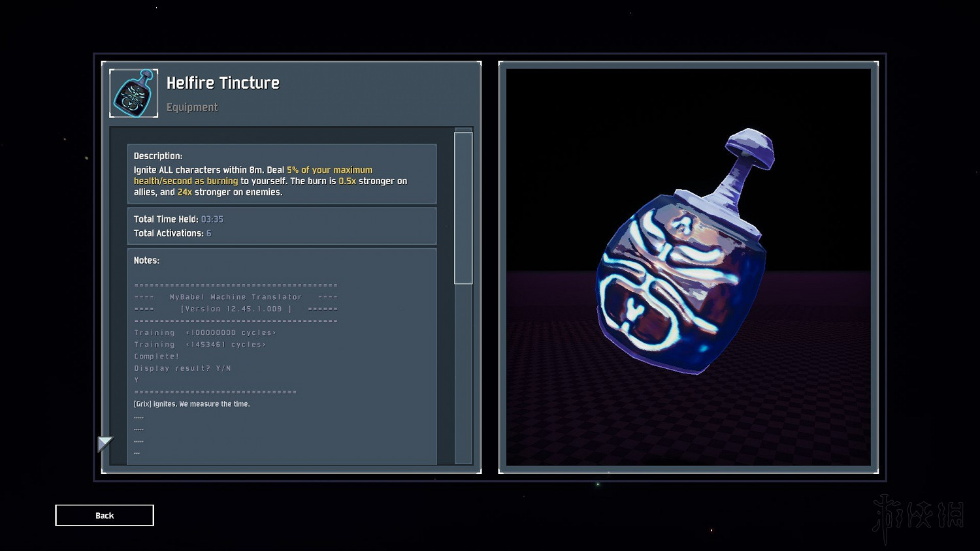This screenshot has height=551, width=980.
Task: Click the triangular pointer at the panel edge
Action: pyautogui.click(x=104, y=444)
